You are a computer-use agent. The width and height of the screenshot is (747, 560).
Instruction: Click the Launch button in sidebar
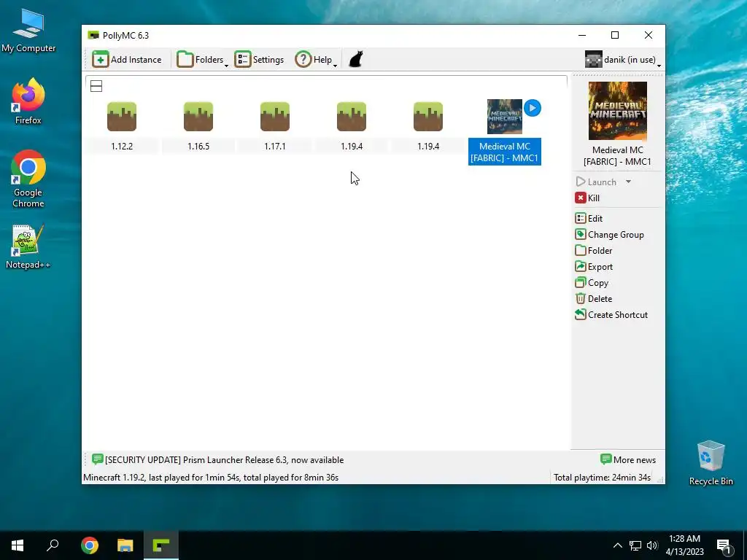(596, 182)
